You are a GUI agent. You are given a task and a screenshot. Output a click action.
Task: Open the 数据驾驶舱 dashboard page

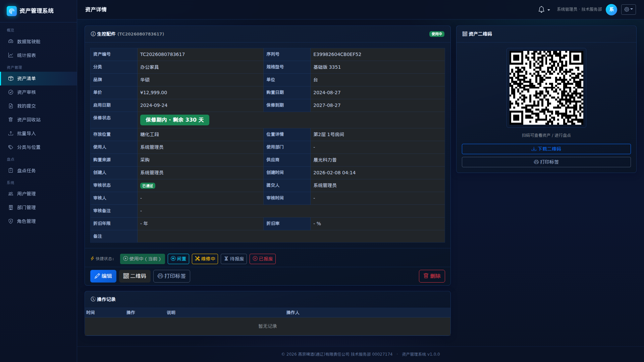coord(38,42)
